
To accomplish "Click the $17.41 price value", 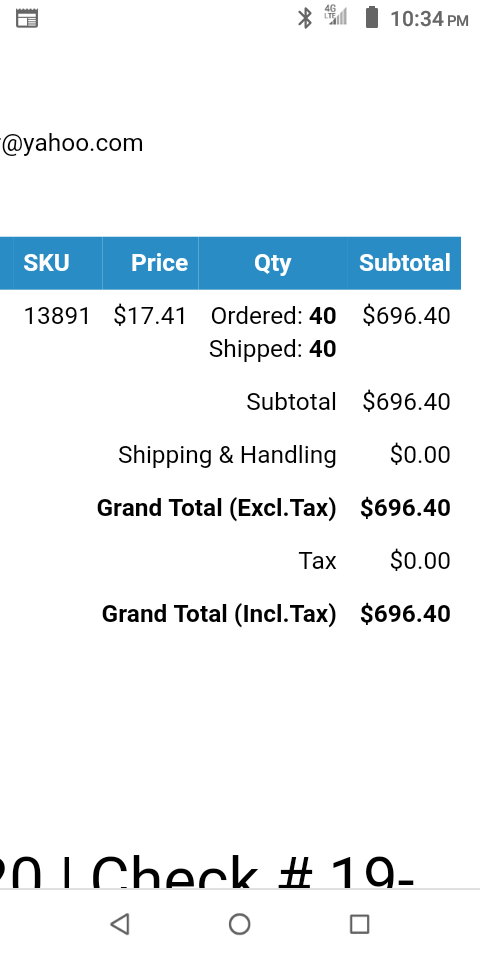I will point(150,316).
